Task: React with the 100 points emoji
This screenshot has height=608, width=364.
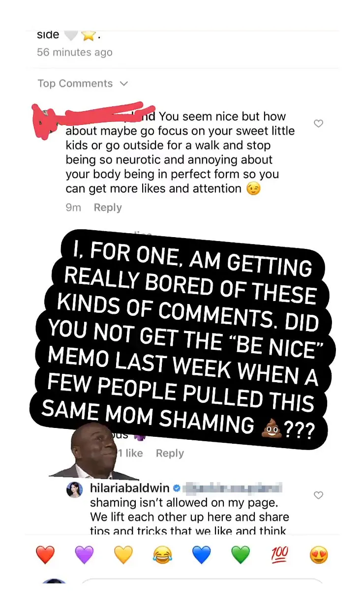Action: (x=279, y=554)
